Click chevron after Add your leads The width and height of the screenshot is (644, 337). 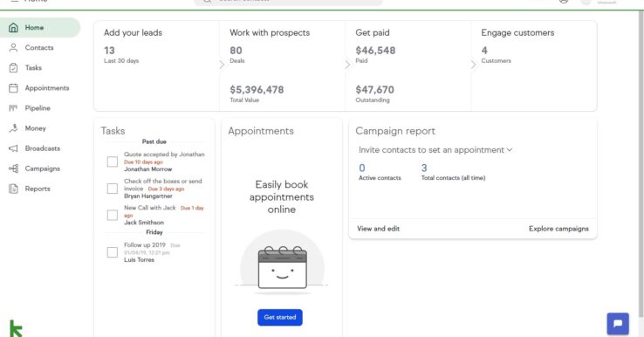222,65
